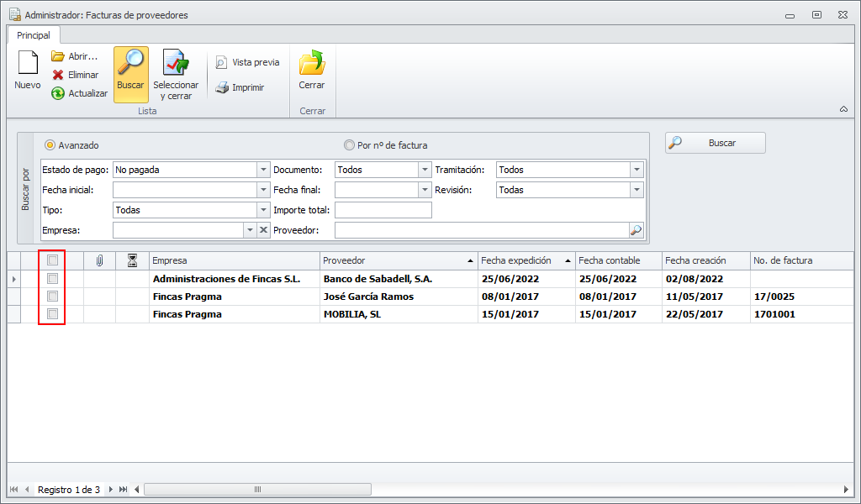
Task: Check the José García Ramos row checkbox
Action: pos(53,297)
